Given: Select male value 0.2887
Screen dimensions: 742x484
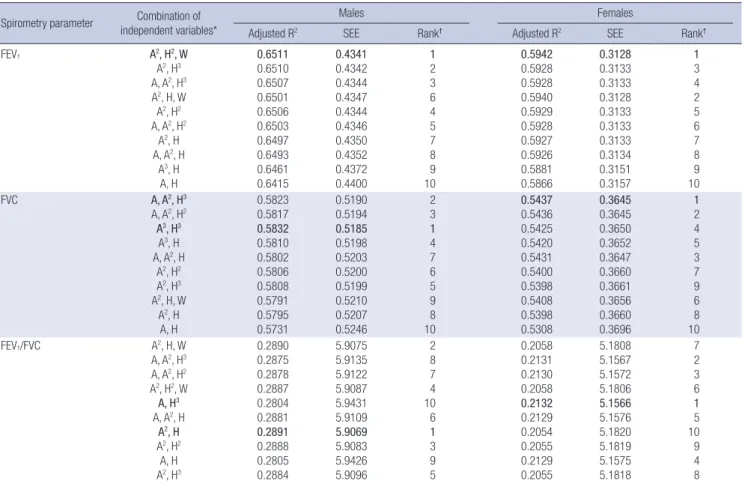Looking at the screenshot, I should (x=273, y=389).
